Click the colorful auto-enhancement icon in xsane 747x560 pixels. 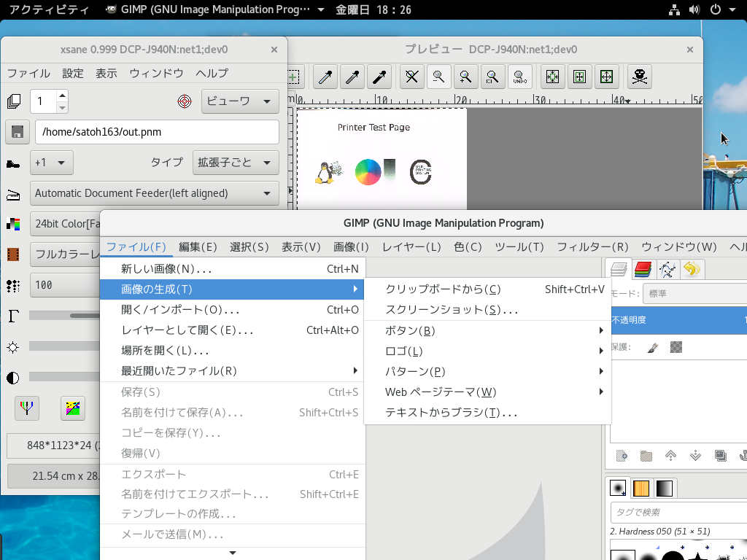coord(73,408)
